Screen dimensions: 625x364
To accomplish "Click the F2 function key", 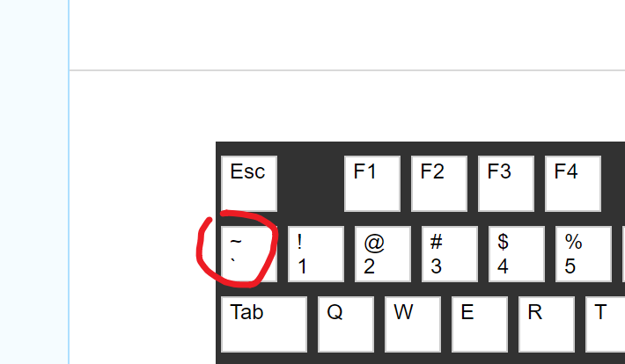I will tap(439, 184).
